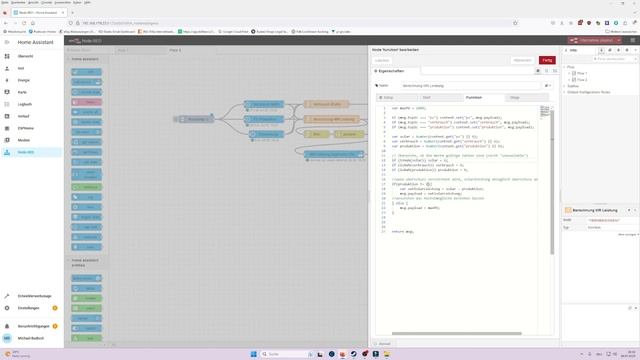Open Benachrichtigungen bell icon
640x360 pixels.
pos(7,326)
